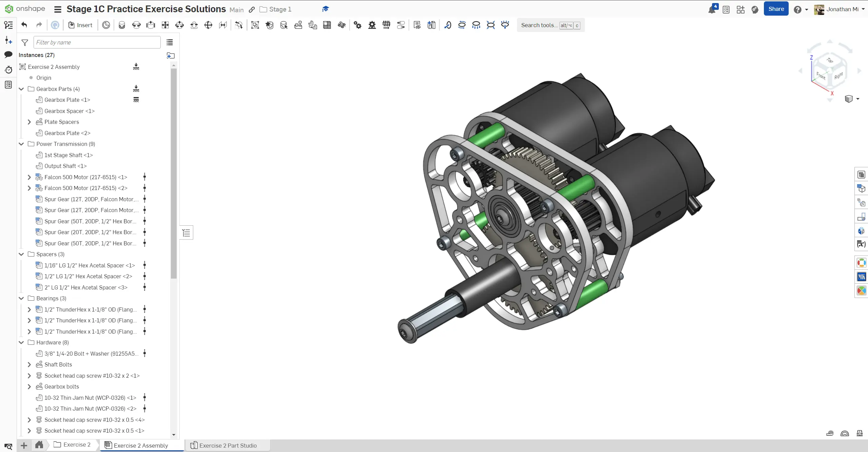Viewport: 868px width, 452px height.
Task: Toggle the instance list view icon
Action: [x=170, y=42]
